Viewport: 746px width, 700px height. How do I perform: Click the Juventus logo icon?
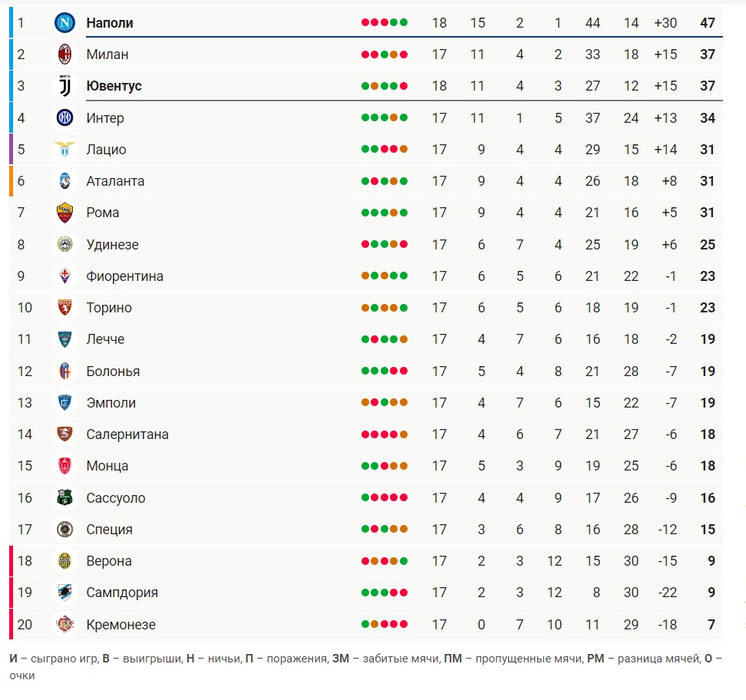coord(64,86)
